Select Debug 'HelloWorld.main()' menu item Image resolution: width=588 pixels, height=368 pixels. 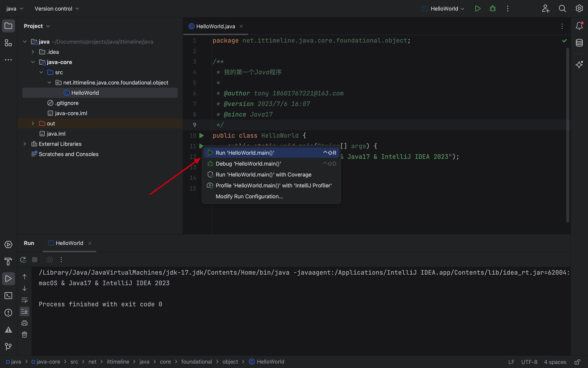point(271,164)
